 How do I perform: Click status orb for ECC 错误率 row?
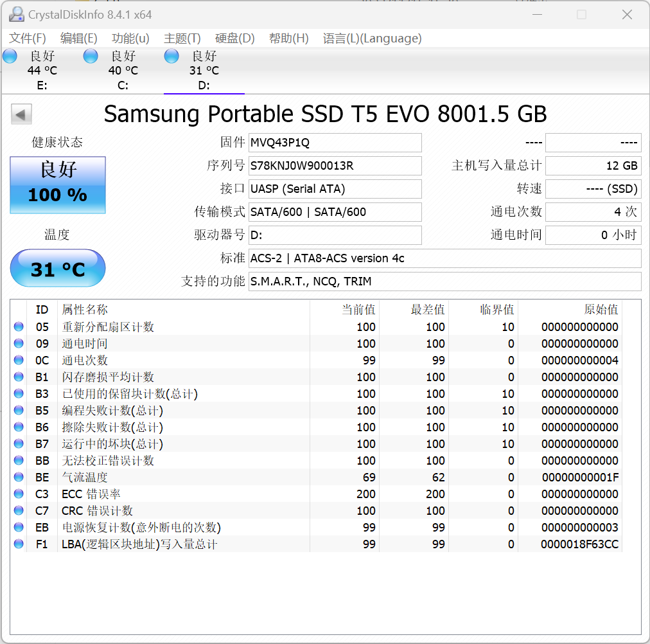[x=19, y=494]
